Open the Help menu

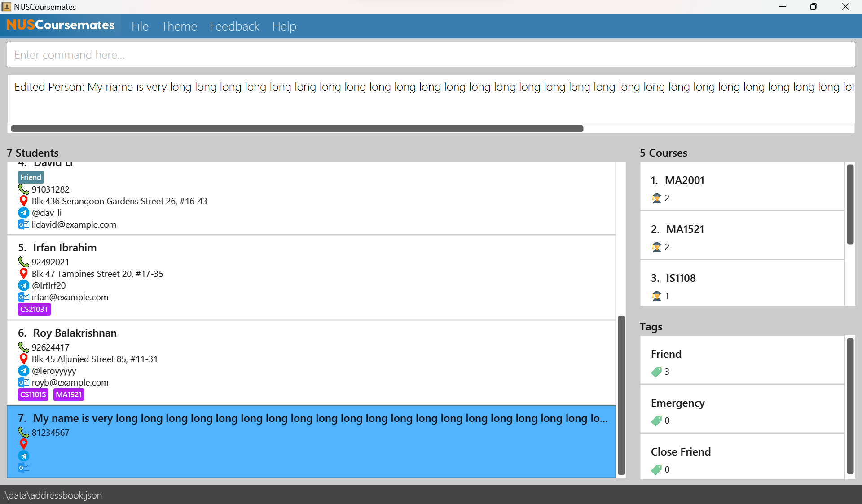pos(284,26)
